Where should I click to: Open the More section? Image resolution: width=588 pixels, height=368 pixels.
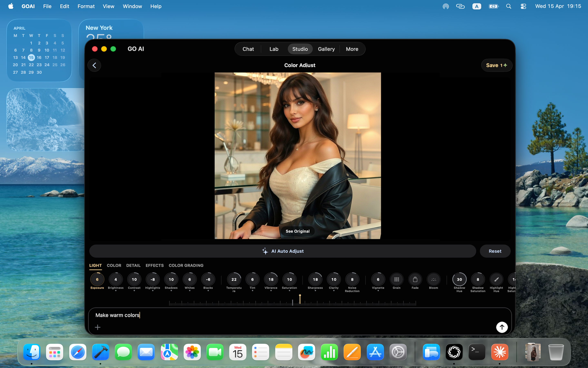pyautogui.click(x=352, y=49)
